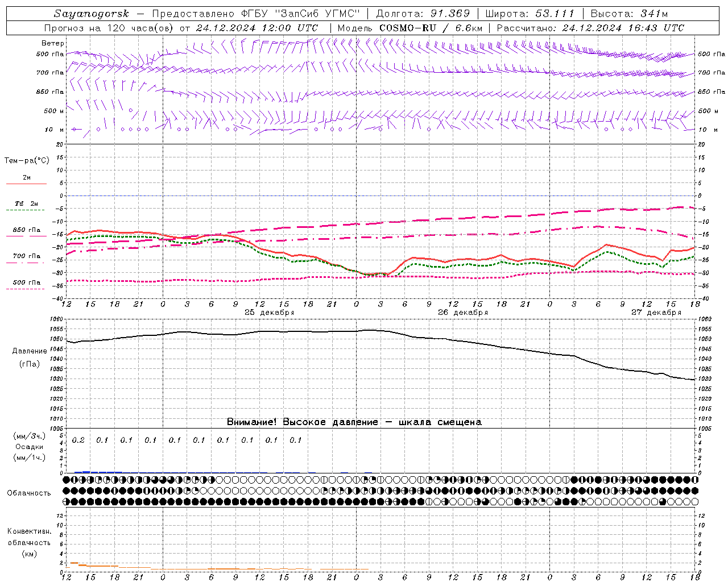728x582 pixels.
Task: Click the "850 гПа" temperature legend entry
Action: click(x=27, y=230)
